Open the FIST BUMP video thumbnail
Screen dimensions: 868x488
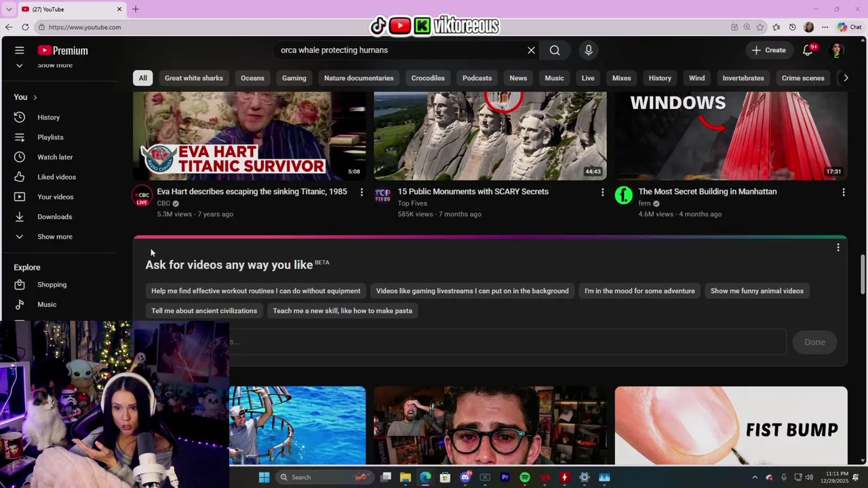click(731, 426)
